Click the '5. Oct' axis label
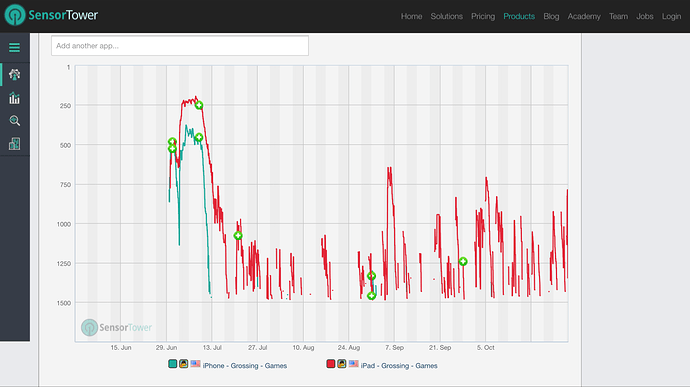 pos(485,348)
